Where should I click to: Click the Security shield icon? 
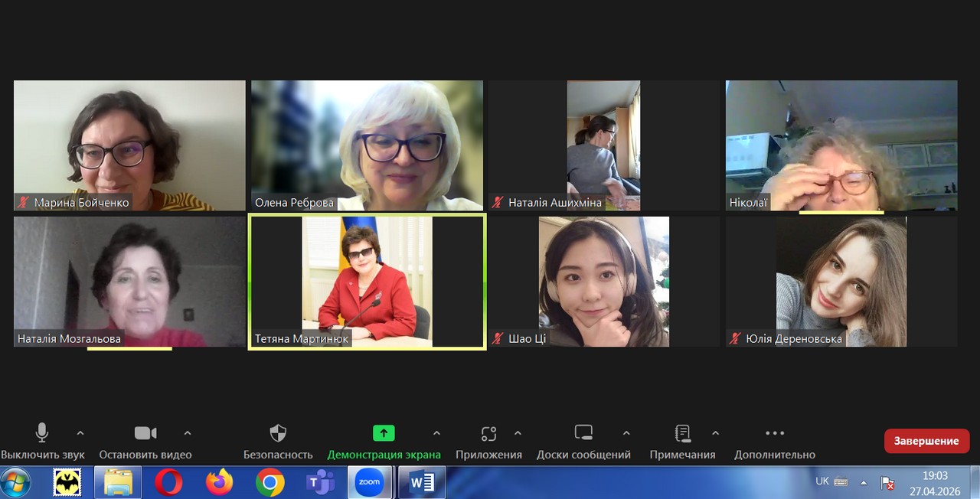(278, 433)
